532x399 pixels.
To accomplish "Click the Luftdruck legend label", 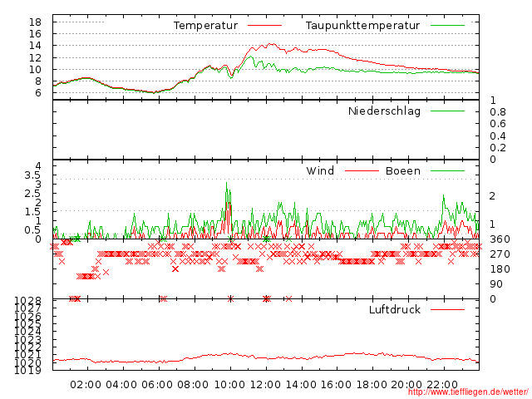I will point(395,309).
